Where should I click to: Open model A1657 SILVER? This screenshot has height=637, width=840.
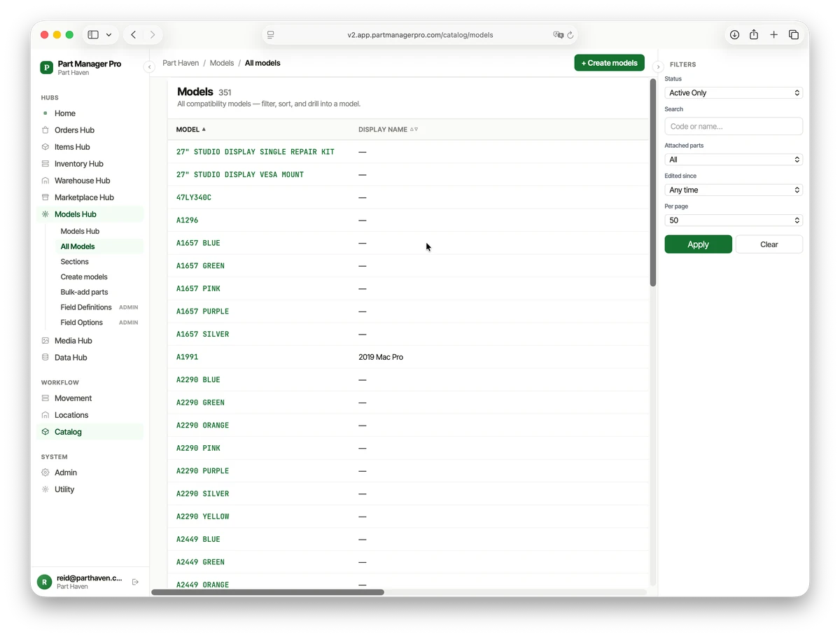pyautogui.click(x=202, y=335)
